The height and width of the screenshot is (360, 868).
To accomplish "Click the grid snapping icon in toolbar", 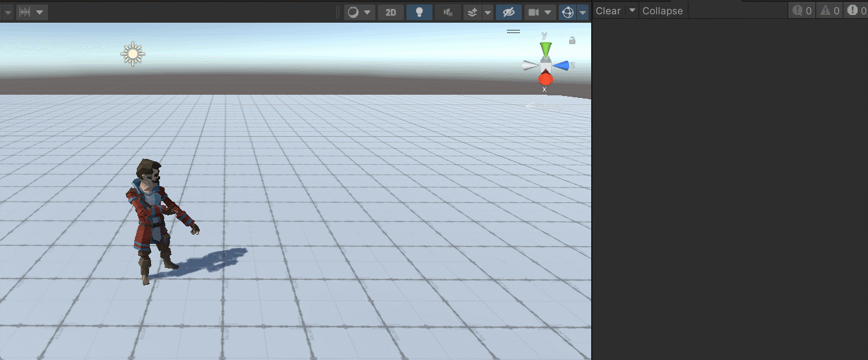I will click(x=25, y=12).
